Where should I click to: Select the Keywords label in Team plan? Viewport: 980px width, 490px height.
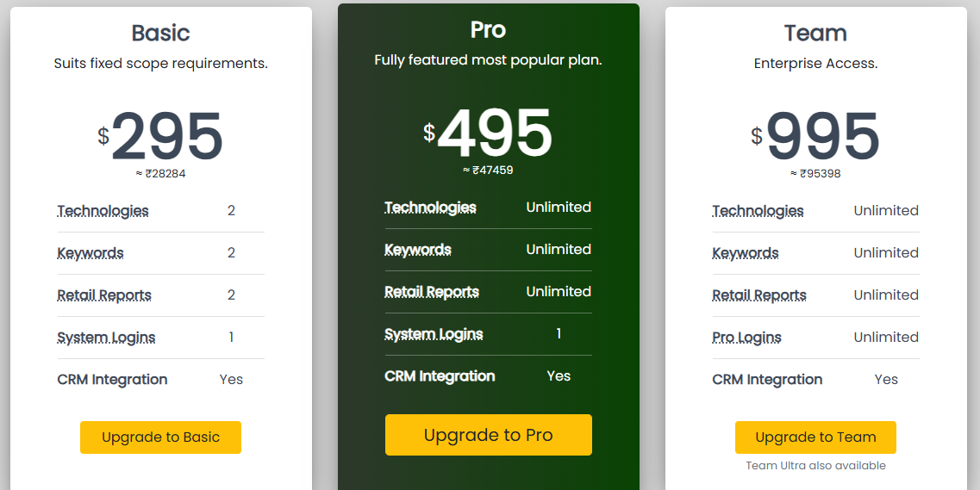(x=746, y=253)
